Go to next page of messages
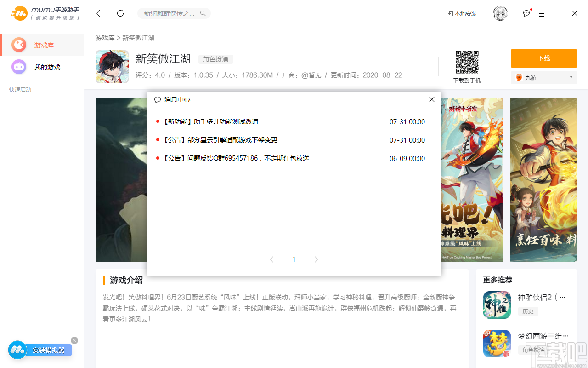The image size is (588, 368). click(x=316, y=259)
